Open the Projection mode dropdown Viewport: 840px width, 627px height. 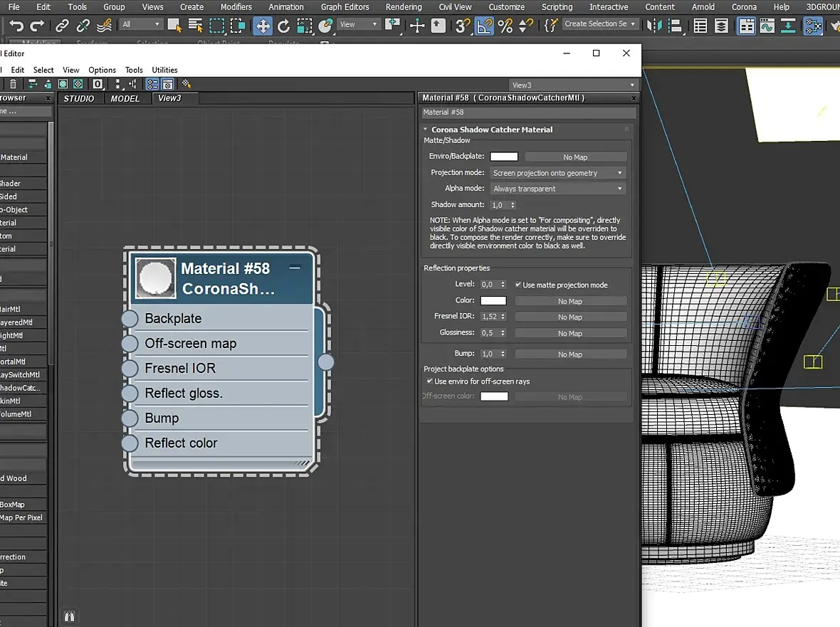tap(557, 173)
